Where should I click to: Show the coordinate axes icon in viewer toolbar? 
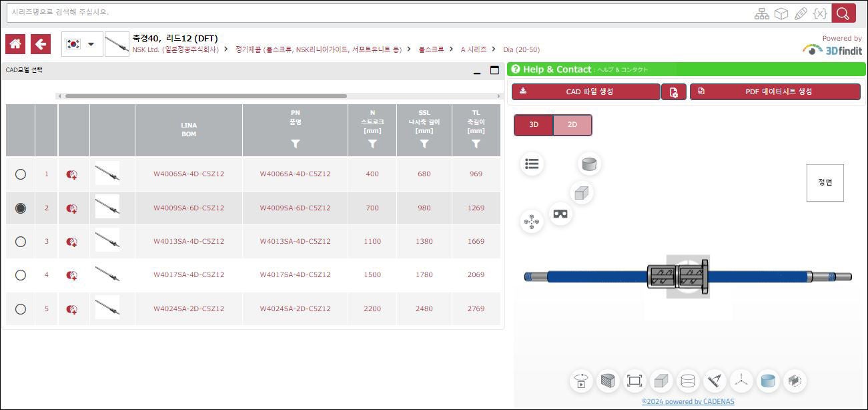coord(740,381)
